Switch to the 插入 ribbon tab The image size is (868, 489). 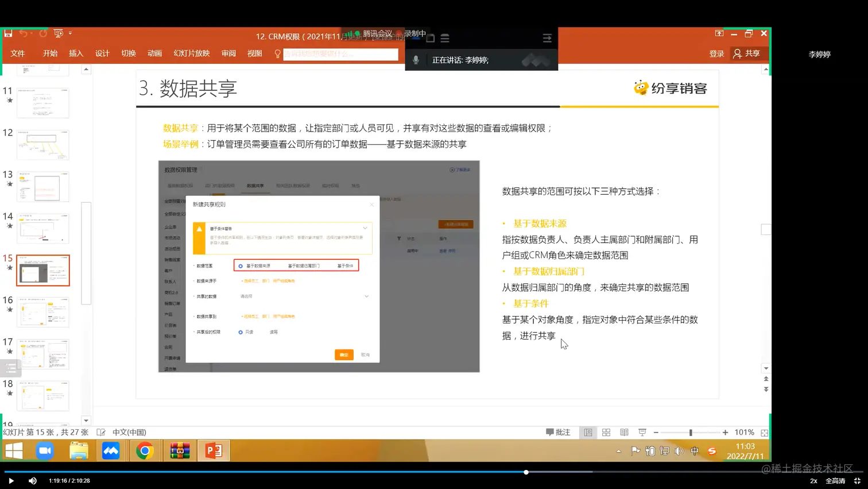(x=76, y=53)
